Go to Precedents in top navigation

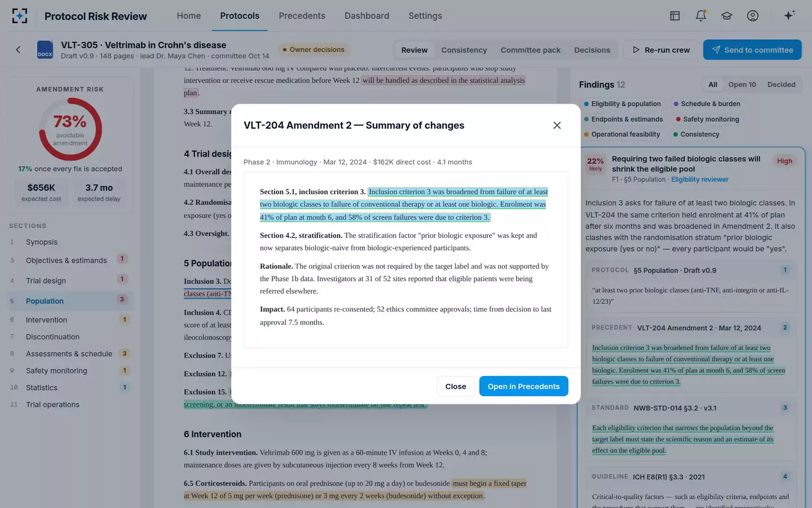pyautogui.click(x=302, y=16)
